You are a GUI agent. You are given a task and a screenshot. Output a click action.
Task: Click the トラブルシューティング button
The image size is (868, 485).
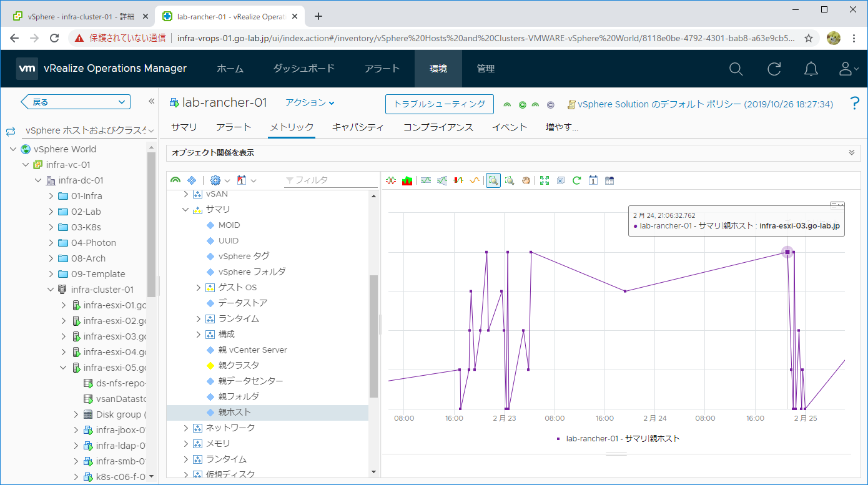[440, 104]
